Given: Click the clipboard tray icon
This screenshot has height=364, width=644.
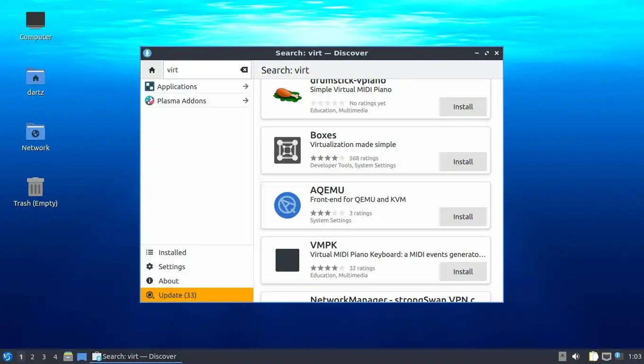Looking at the screenshot, I should click(x=594, y=356).
